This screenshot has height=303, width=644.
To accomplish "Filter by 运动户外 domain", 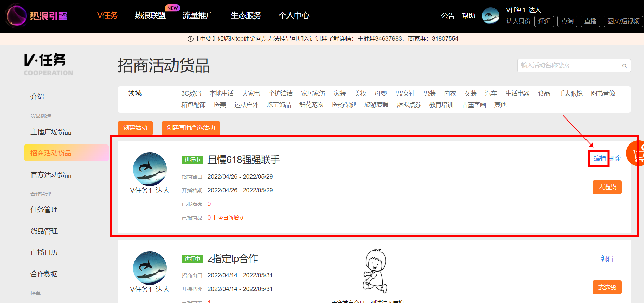I will pyautogui.click(x=246, y=105).
